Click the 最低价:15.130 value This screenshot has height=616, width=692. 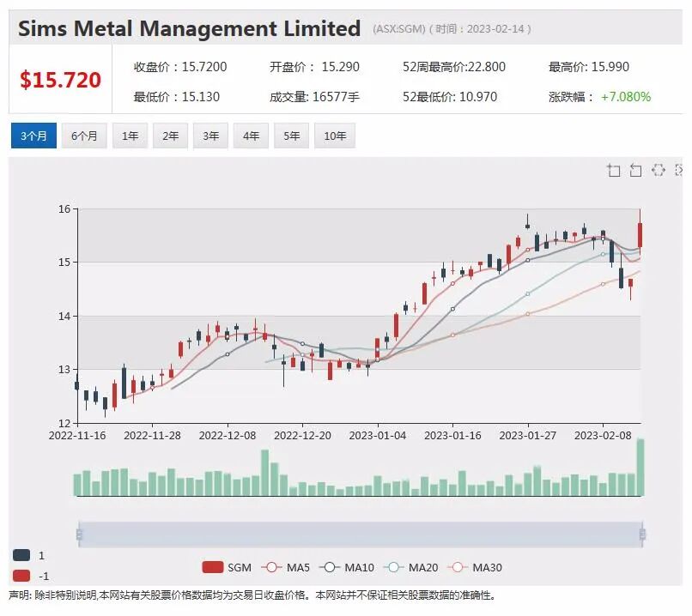coord(177,97)
